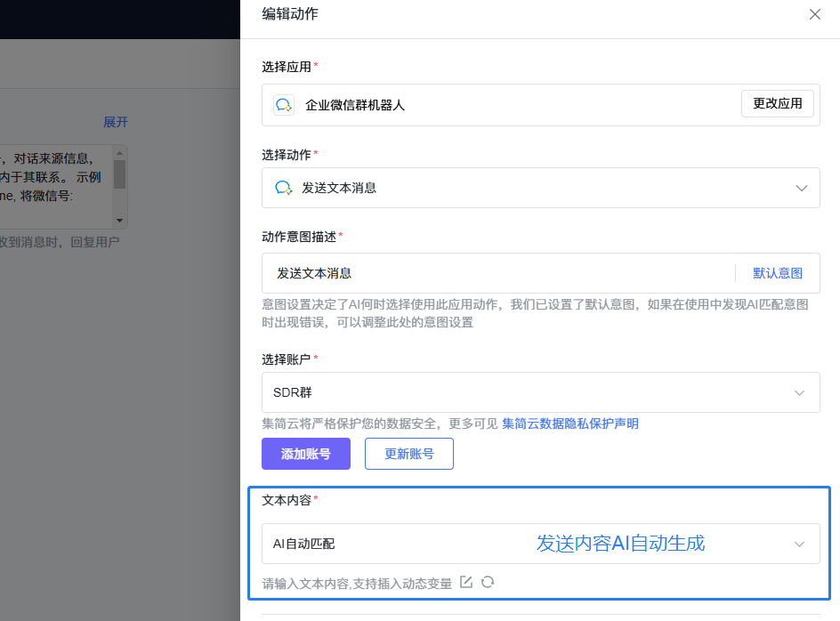Viewport: 840px width, 621px height.
Task: Click the refresh icon below 文本内容
Action: pos(488,583)
